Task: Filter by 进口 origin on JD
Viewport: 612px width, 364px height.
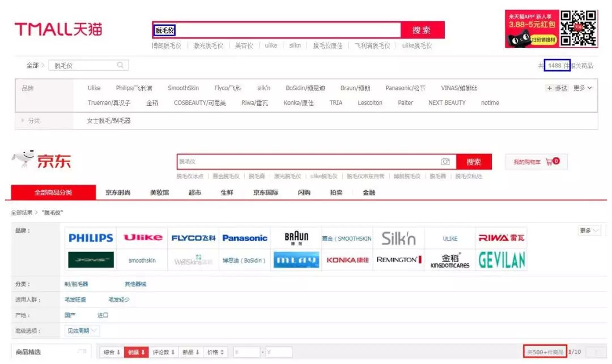Action: click(103, 315)
